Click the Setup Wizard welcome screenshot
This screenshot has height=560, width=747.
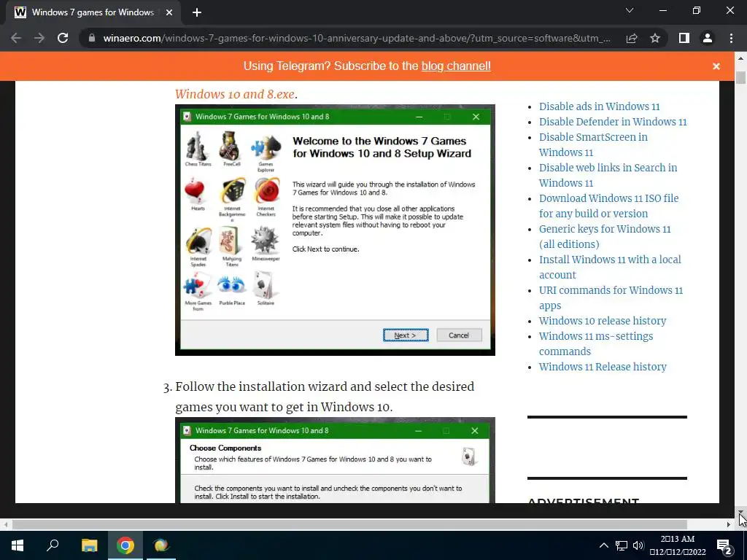(335, 230)
